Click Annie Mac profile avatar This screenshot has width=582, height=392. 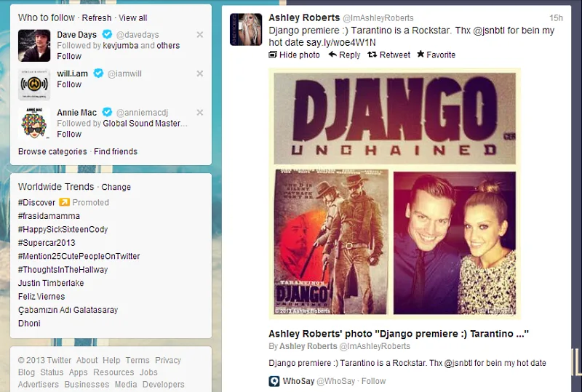34,124
